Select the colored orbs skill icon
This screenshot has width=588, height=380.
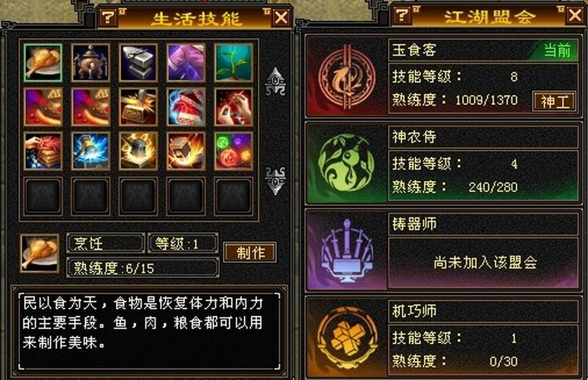[x=233, y=151]
